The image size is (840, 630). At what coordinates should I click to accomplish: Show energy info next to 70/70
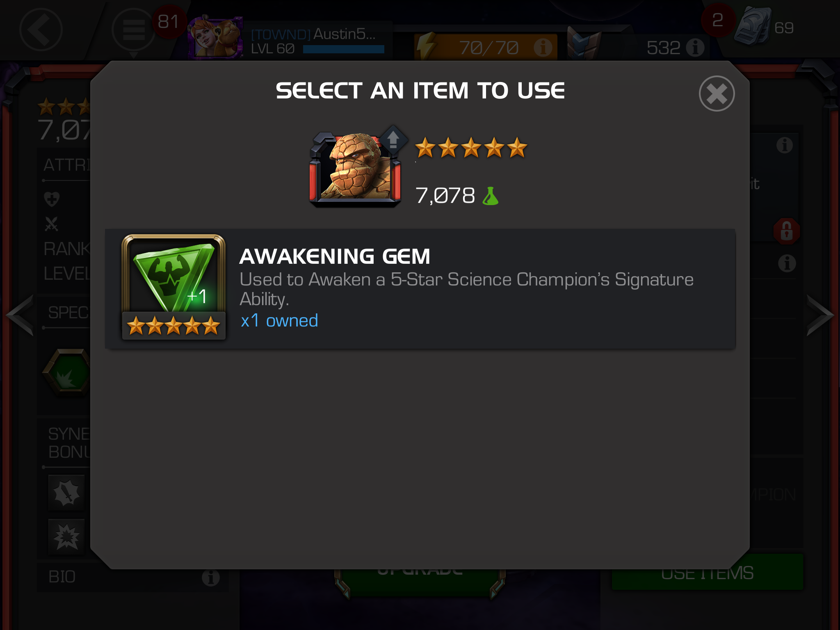click(542, 48)
